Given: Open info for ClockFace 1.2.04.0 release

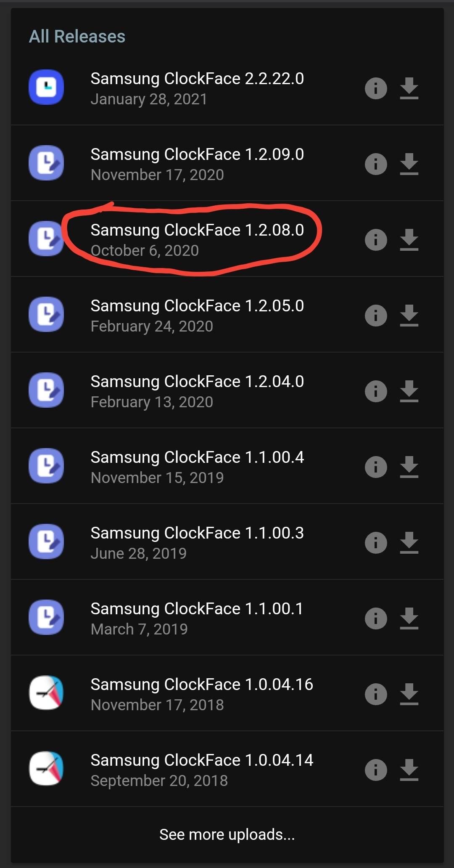Looking at the screenshot, I should pos(375,391).
